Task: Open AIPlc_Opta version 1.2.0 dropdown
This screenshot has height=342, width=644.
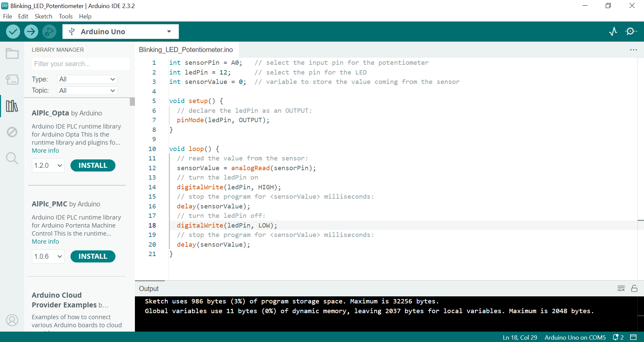Action: [48, 165]
